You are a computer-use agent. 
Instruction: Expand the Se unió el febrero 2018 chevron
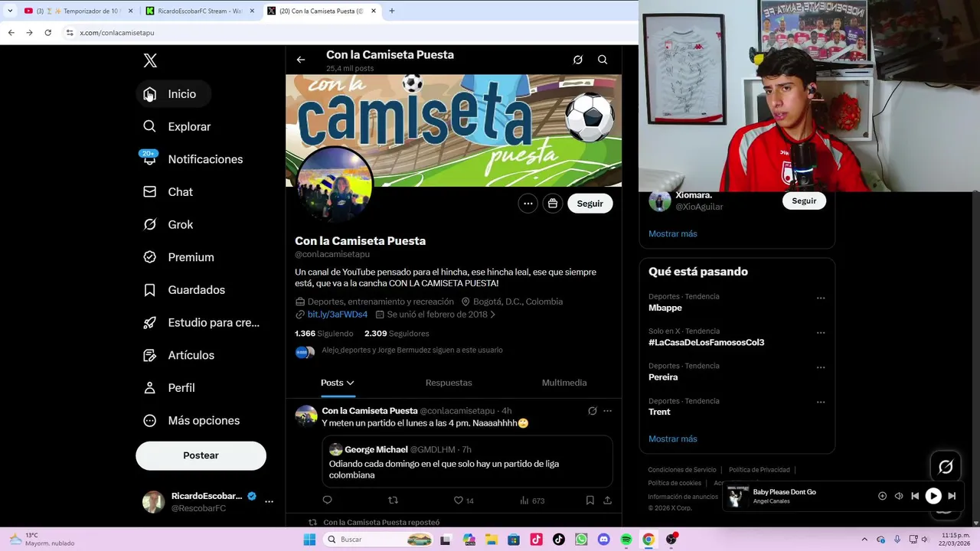click(x=492, y=315)
